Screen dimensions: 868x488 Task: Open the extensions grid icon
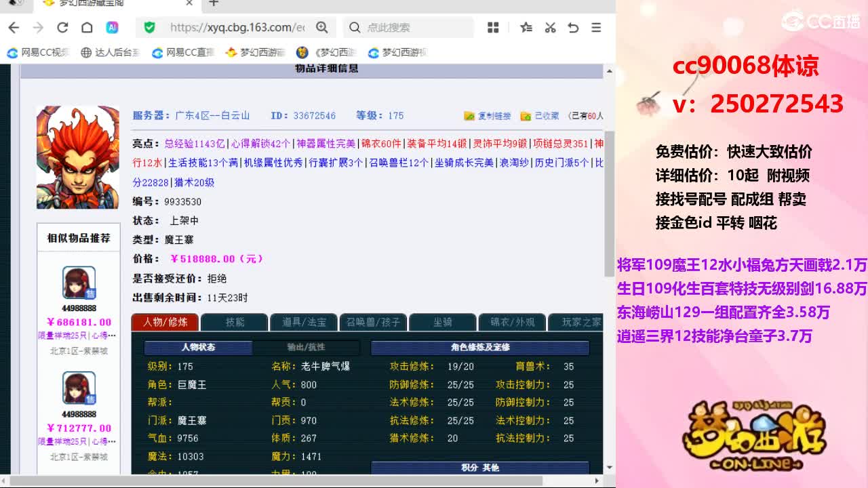click(493, 28)
